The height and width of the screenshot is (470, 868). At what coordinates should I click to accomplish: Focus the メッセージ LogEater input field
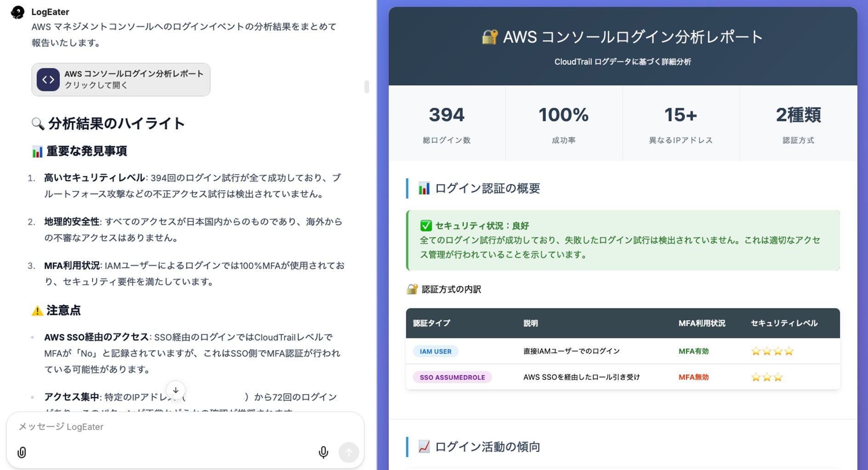click(185, 427)
